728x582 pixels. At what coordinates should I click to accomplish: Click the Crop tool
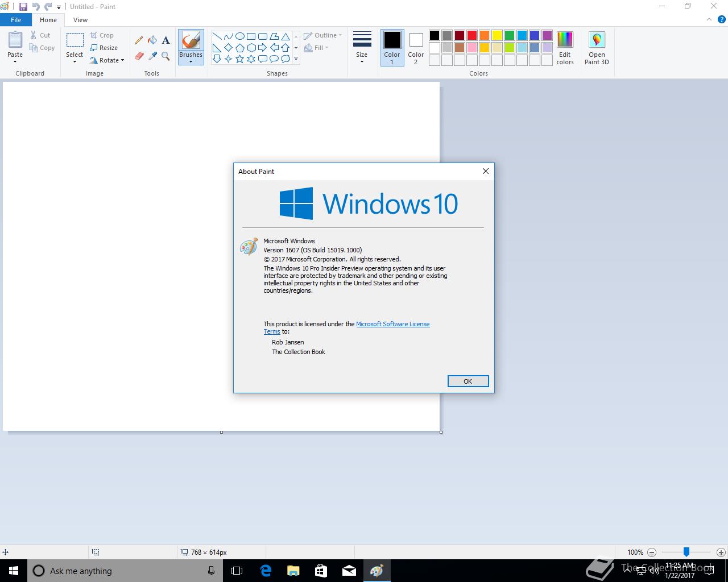[102, 35]
